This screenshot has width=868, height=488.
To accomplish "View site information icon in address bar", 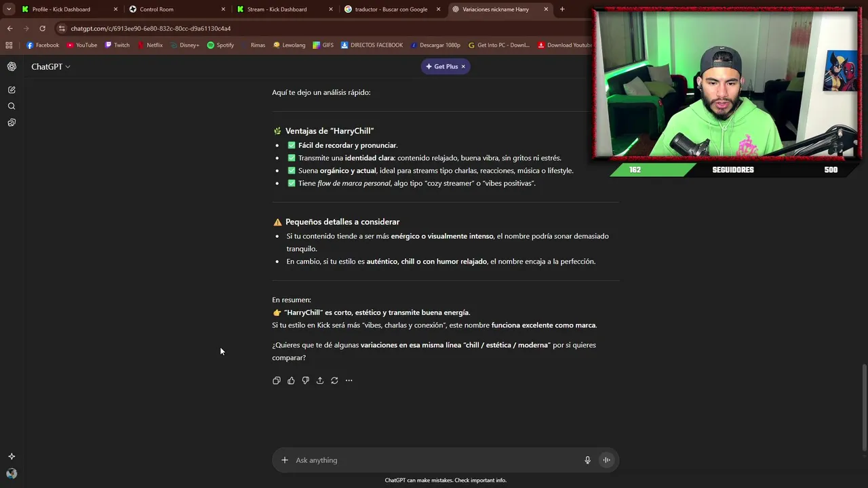I will [62, 28].
